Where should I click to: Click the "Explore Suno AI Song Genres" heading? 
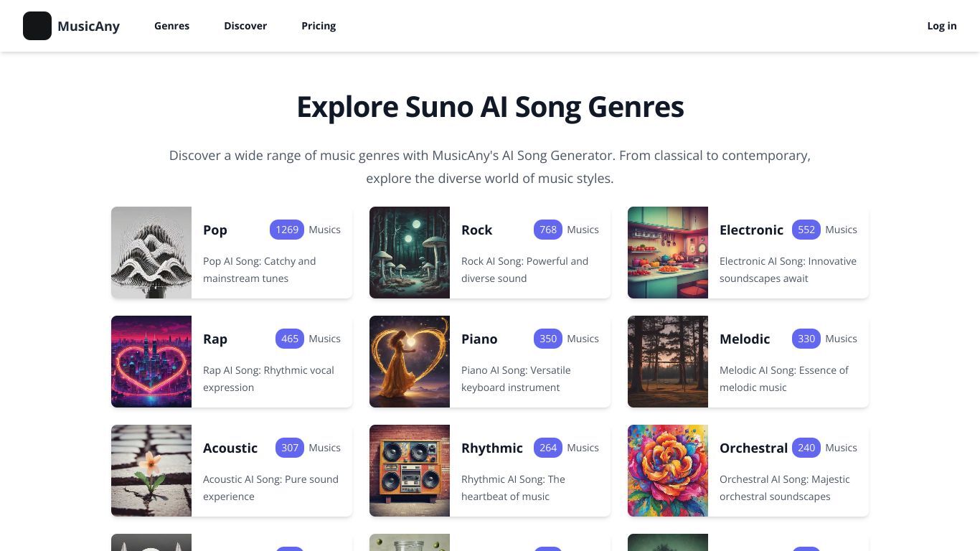[490, 107]
